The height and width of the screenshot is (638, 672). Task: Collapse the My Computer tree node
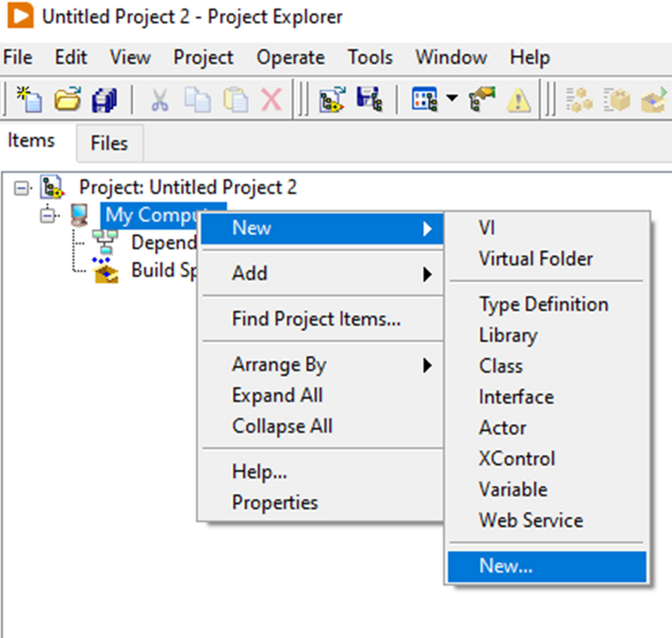point(47,215)
